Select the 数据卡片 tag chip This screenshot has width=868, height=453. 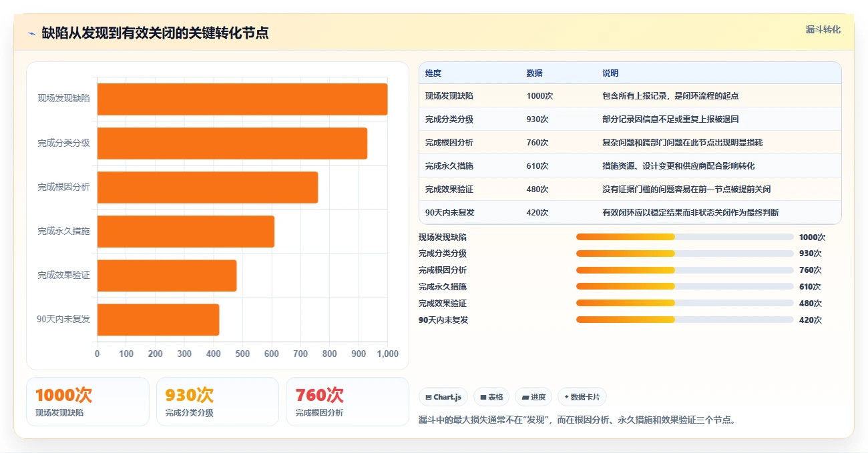(x=582, y=397)
